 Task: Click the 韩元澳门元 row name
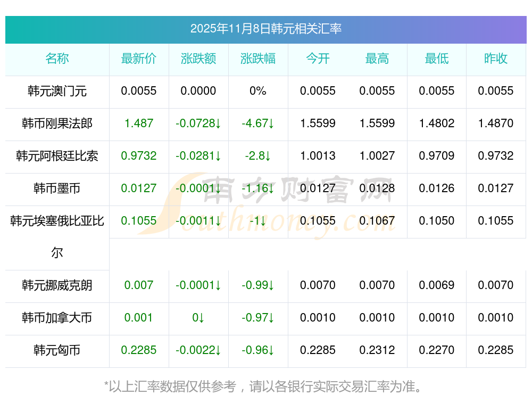click(x=57, y=91)
